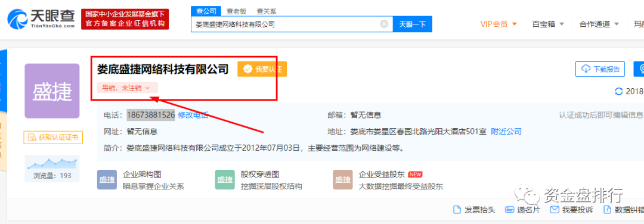This screenshot has width=644, height=224.
Task: Click the 国家中小企业发展基金旗下 red banner
Action: (125, 19)
